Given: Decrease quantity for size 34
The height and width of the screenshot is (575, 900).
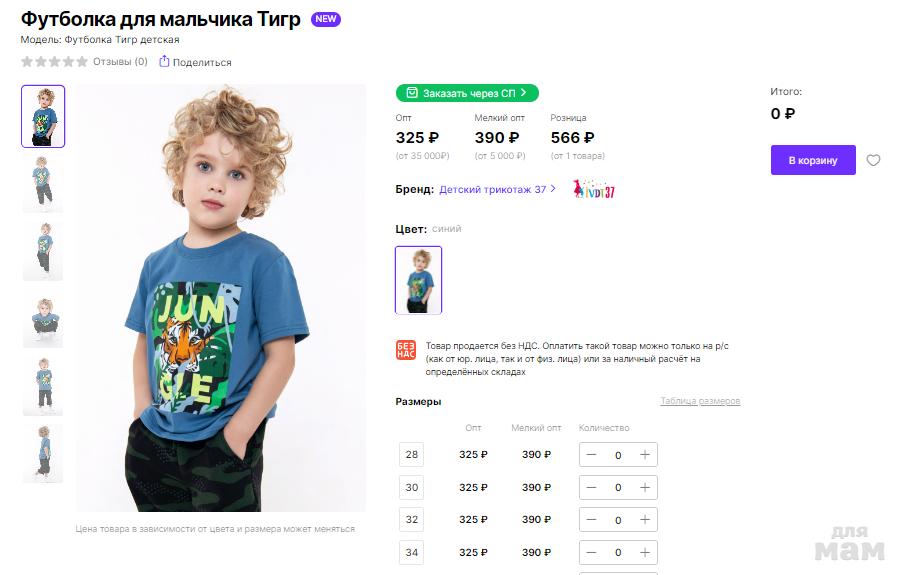Looking at the screenshot, I should point(592,552).
